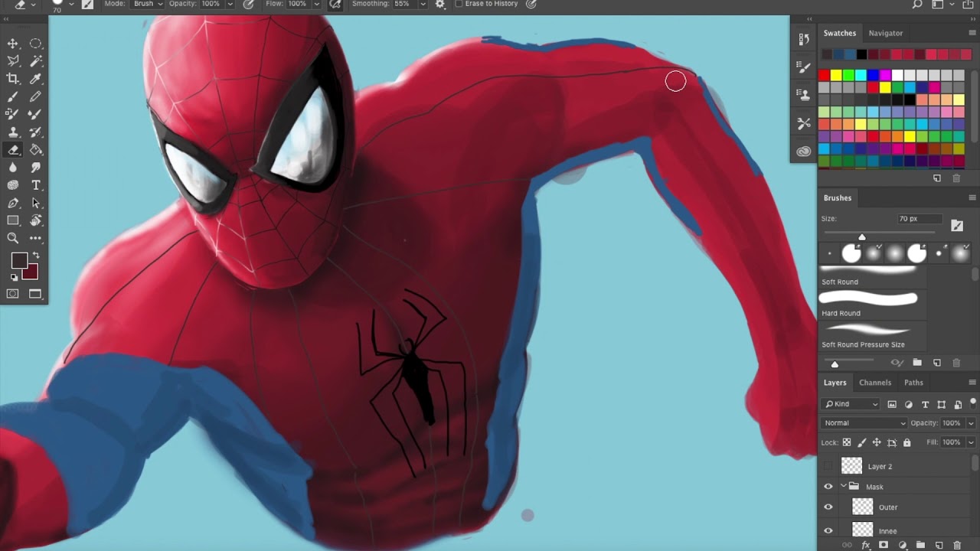Swap foreground and background colors
The height and width of the screenshot is (551, 980).
[35, 256]
